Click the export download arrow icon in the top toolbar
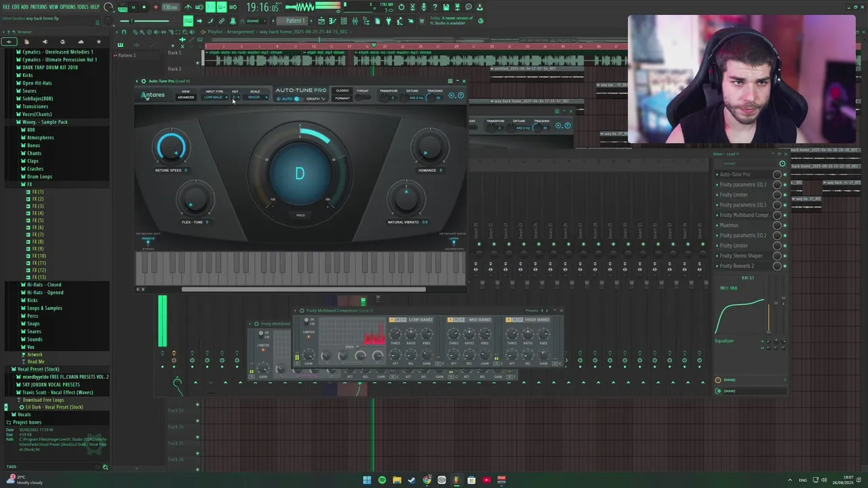Image resolution: width=868 pixels, height=488 pixels. click(480, 7)
